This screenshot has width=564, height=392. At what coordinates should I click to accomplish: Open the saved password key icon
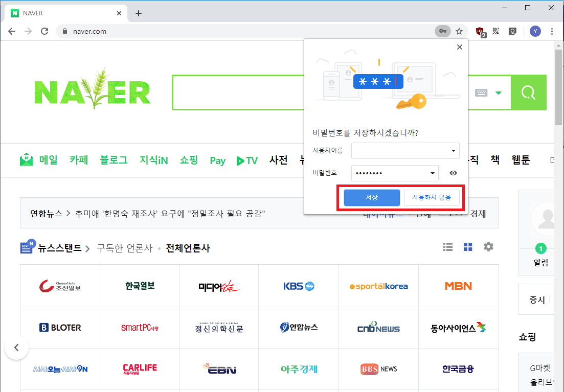coord(443,31)
